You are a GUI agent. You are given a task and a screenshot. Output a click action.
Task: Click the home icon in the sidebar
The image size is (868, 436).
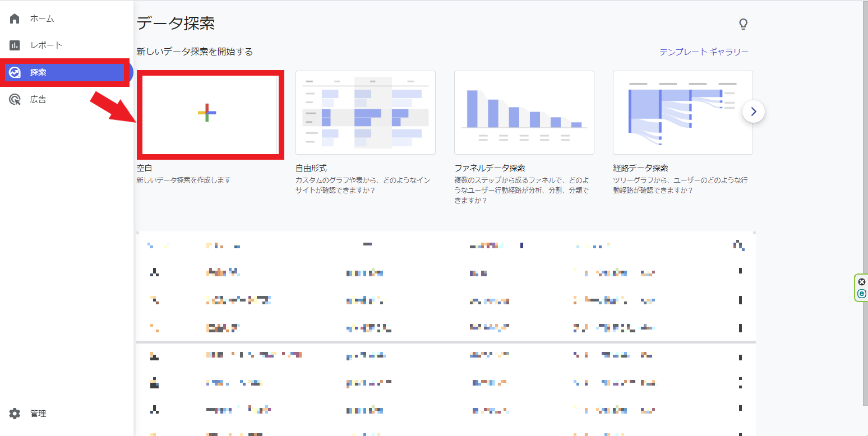tap(15, 18)
